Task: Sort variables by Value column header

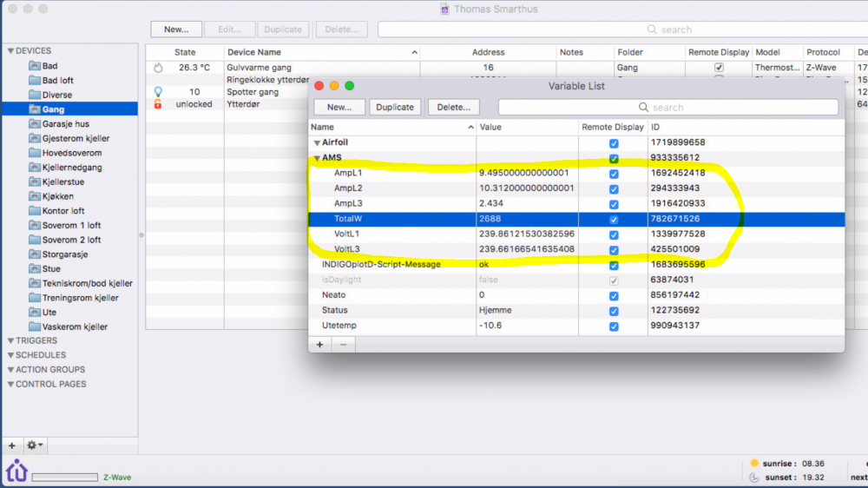Action: coord(528,127)
